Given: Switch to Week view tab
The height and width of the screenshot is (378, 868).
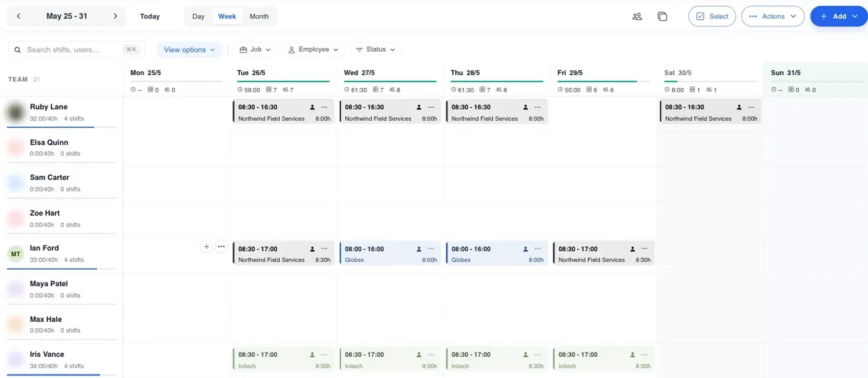Looking at the screenshot, I should (227, 16).
